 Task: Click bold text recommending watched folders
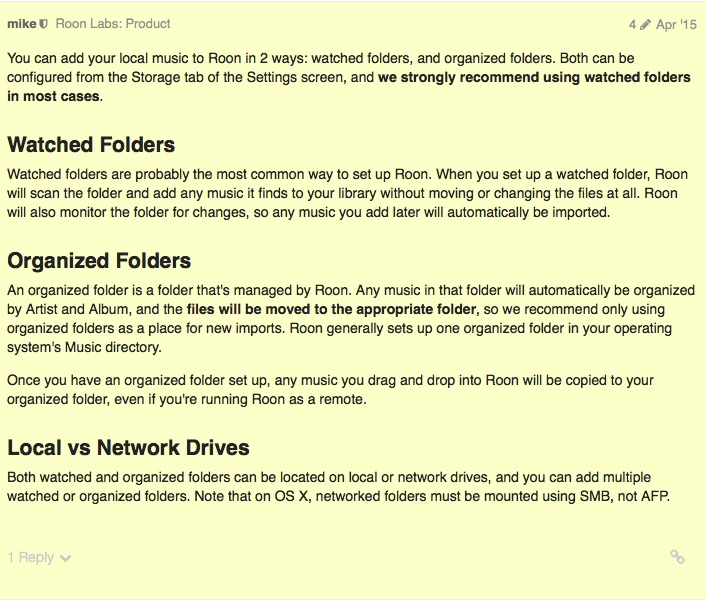(348, 86)
